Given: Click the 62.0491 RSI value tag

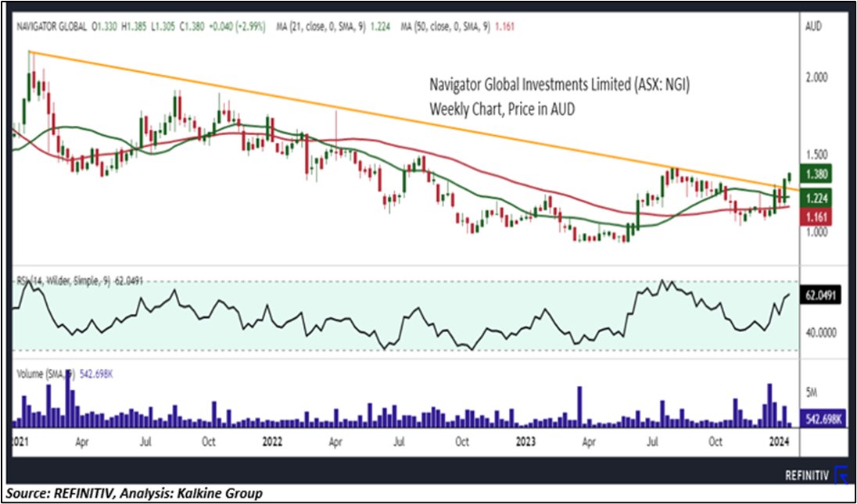Looking at the screenshot, I should [x=821, y=295].
